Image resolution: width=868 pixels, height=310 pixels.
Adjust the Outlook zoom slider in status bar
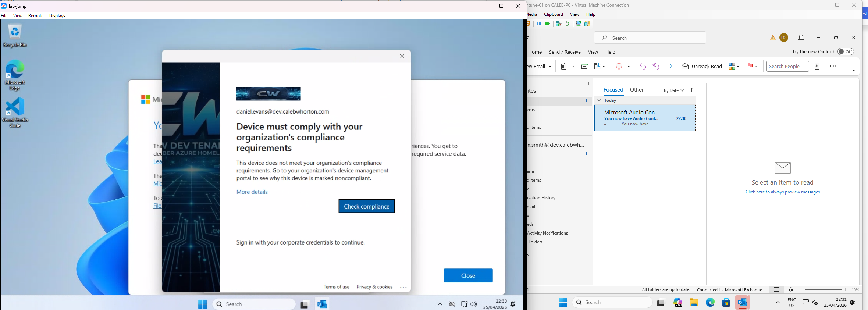tap(823, 290)
